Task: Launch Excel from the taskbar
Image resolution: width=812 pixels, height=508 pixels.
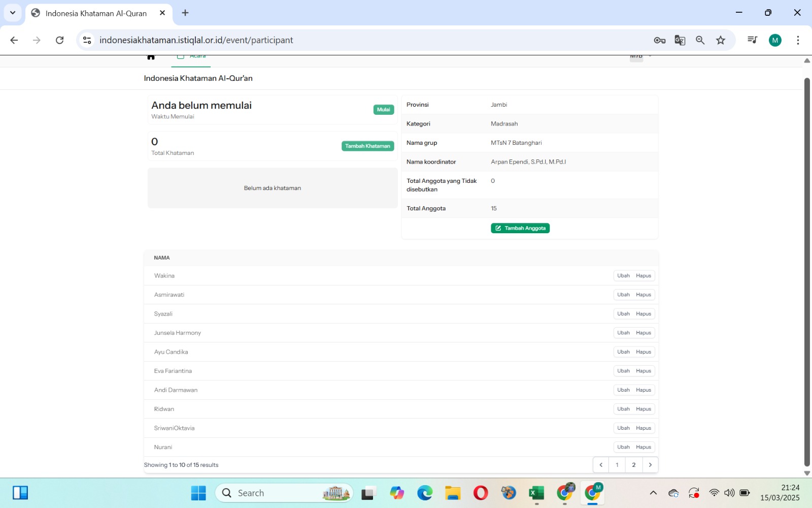Action: pyautogui.click(x=536, y=493)
